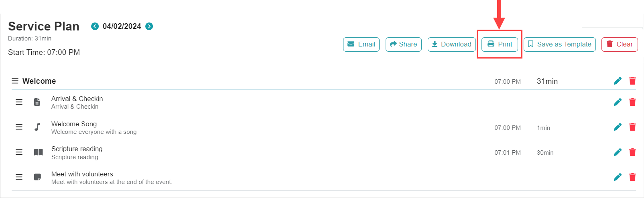
Task: Share the service plan
Action: click(x=403, y=44)
